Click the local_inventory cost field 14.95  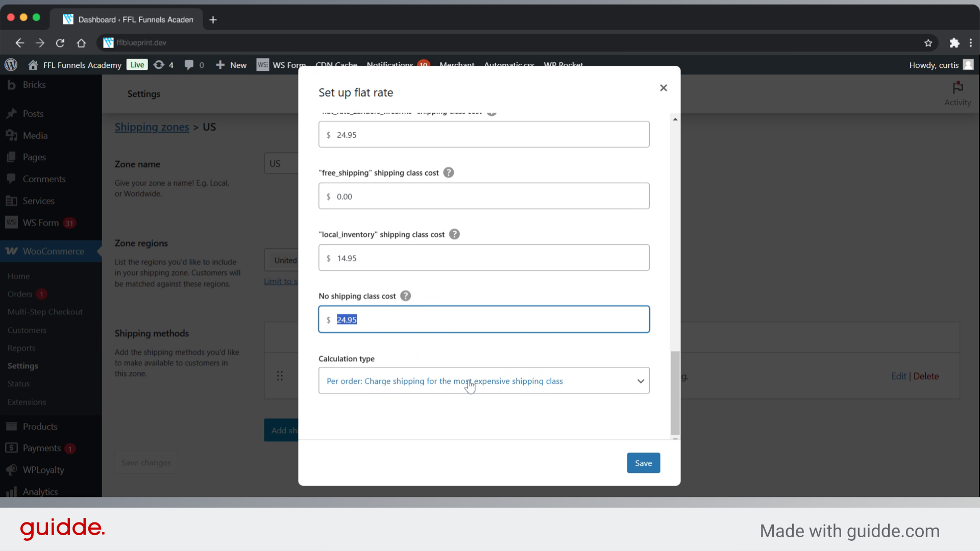(484, 258)
